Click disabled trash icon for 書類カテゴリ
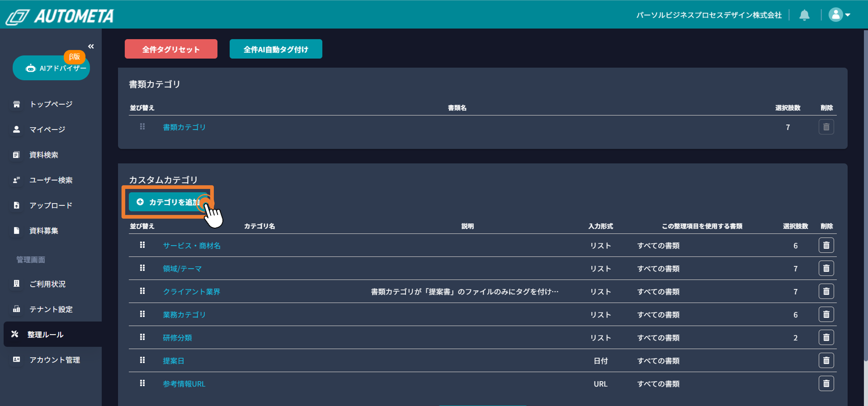This screenshot has height=406, width=868. [x=826, y=127]
